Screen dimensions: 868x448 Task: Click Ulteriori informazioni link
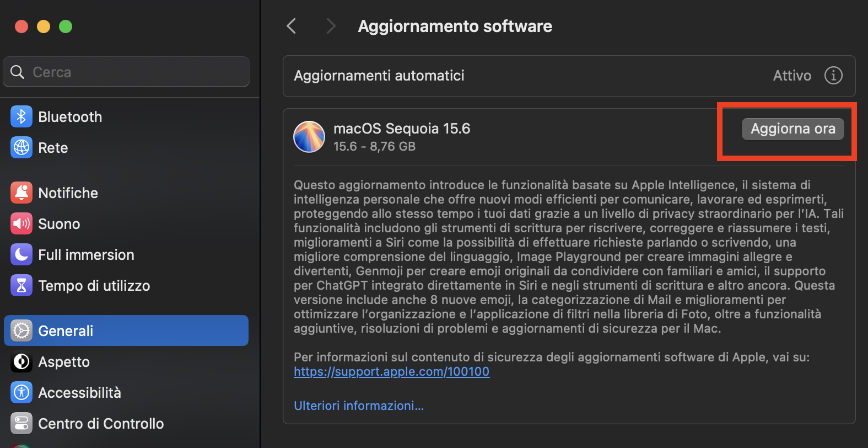(359, 406)
